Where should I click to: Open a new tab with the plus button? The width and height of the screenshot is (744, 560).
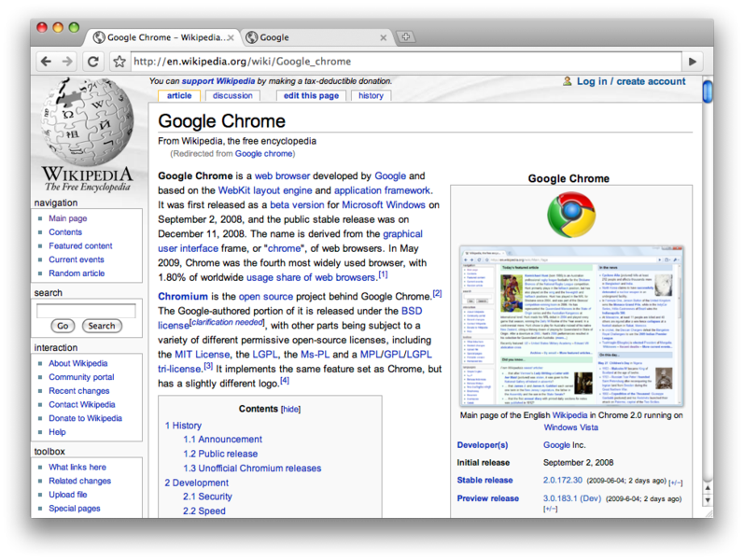pos(405,37)
